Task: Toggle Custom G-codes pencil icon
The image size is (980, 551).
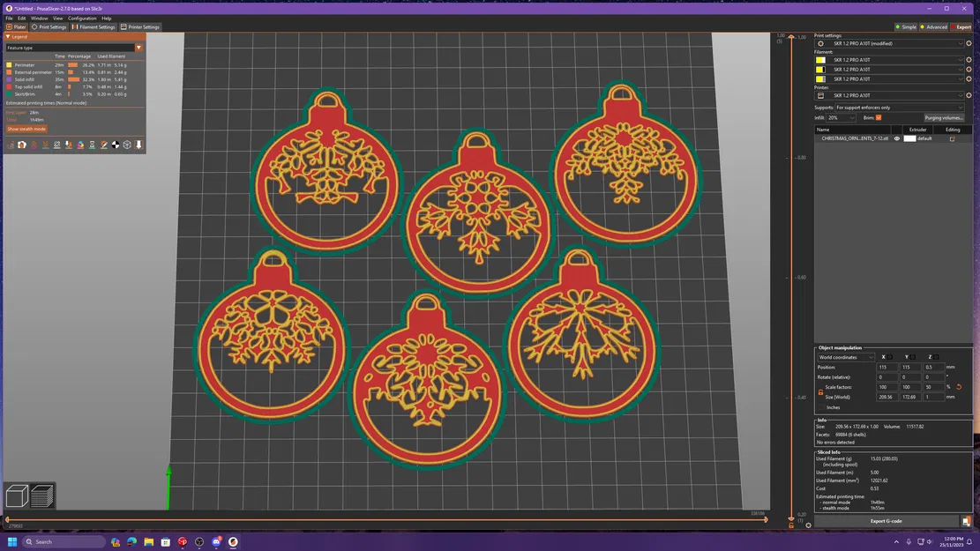Action: click(x=104, y=145)
